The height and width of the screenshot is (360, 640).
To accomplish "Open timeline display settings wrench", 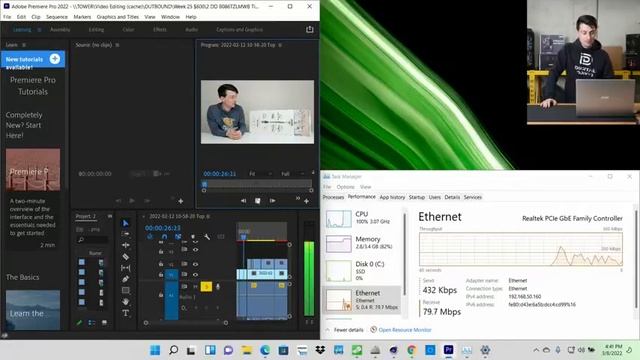I will 207,237.
